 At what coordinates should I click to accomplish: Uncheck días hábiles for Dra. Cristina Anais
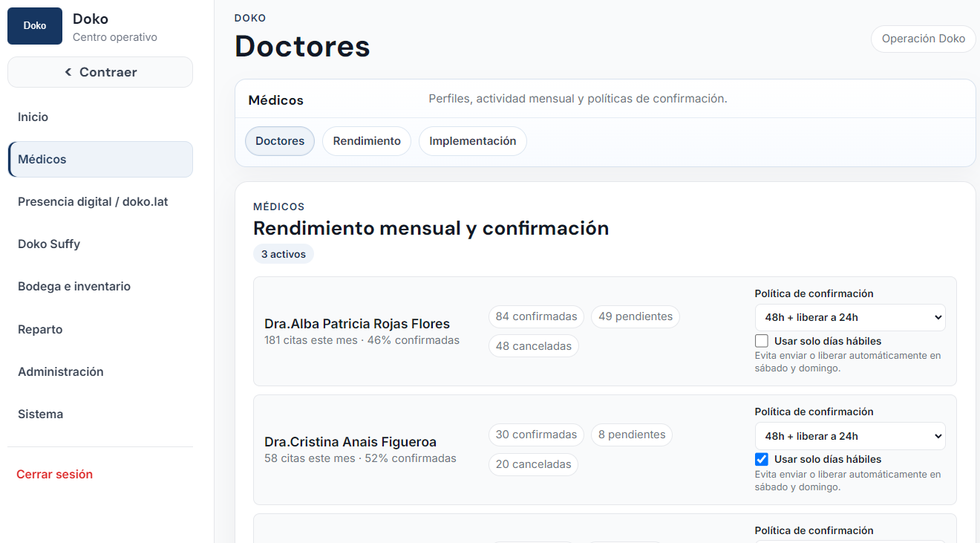[762, 459]
